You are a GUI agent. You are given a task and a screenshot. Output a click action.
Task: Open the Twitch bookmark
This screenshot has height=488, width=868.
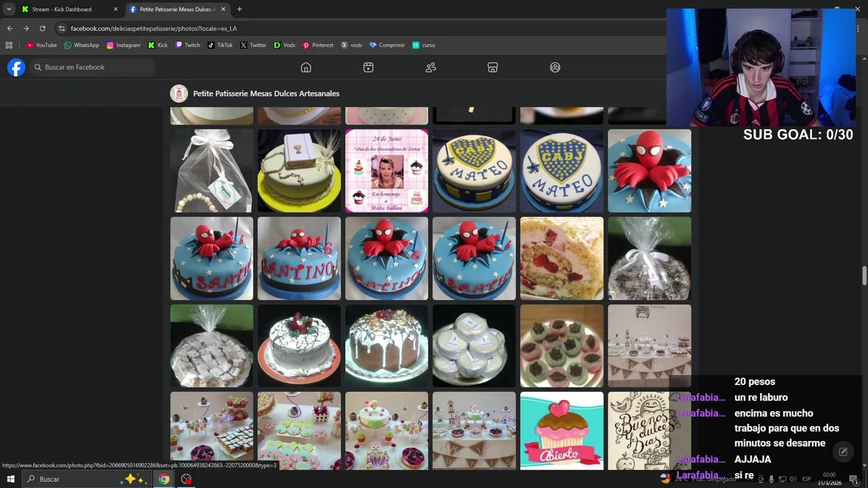(x=188, y=45)
